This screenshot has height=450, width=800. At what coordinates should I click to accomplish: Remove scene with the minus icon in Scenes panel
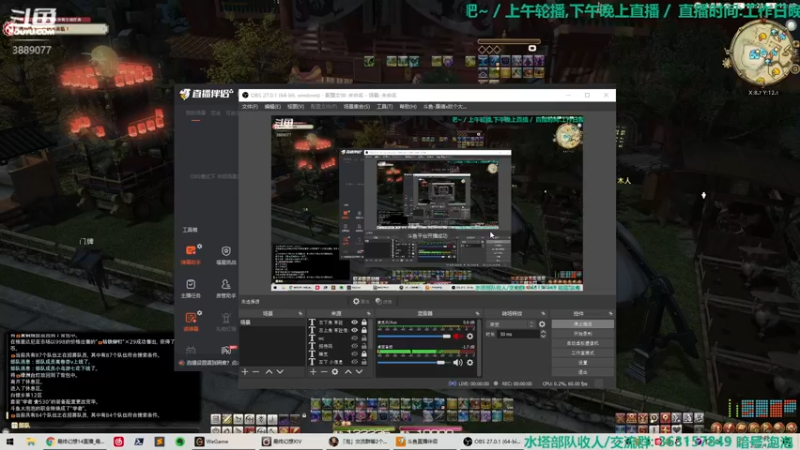click(256, 371)
